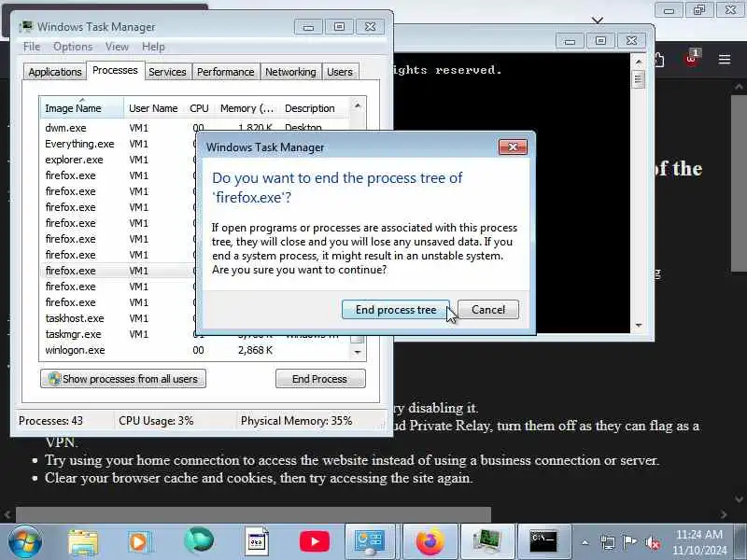This screenshot has width=747, height=560.
Task: Click the network tray icon
Action: click(x=608, y=542)
